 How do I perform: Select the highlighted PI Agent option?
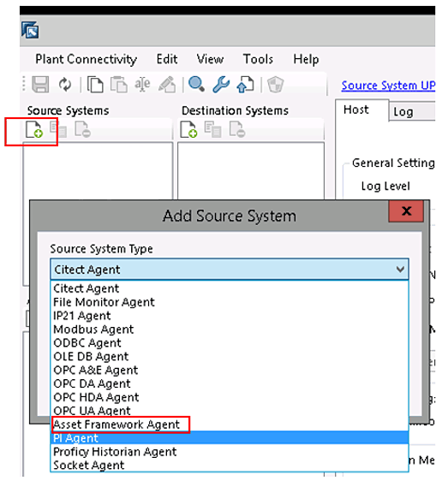(230, 437)
